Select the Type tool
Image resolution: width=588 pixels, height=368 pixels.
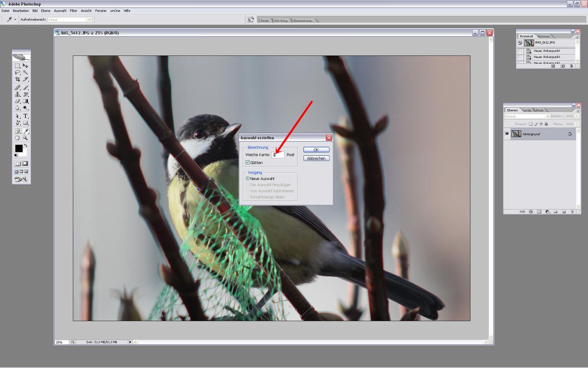click(25, 116)
